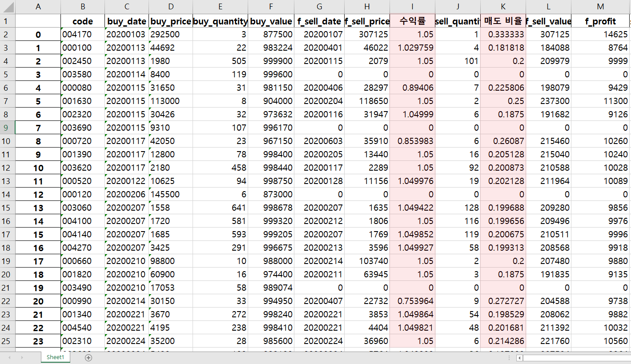Click the next sheet navigation arrow

point(22,357)
